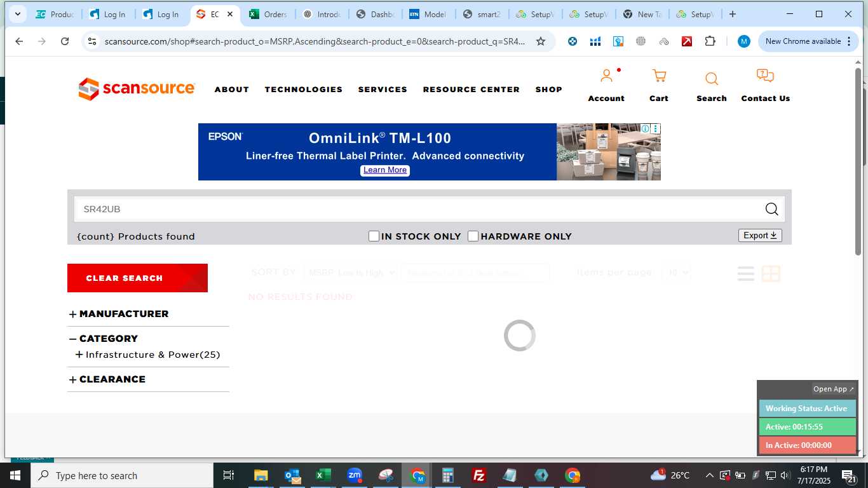Click Learn More on the Epson ad
868x488 pixels.
click(385, 170)
